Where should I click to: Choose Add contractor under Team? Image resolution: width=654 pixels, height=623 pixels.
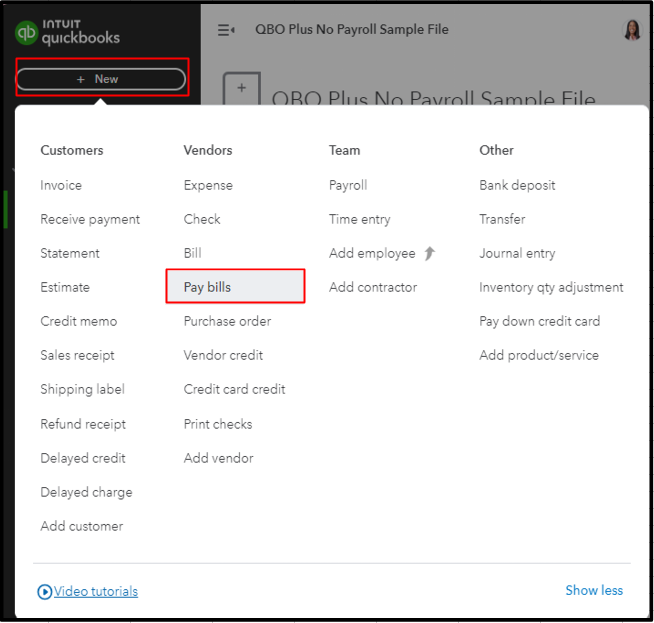[x=373, y=287]
